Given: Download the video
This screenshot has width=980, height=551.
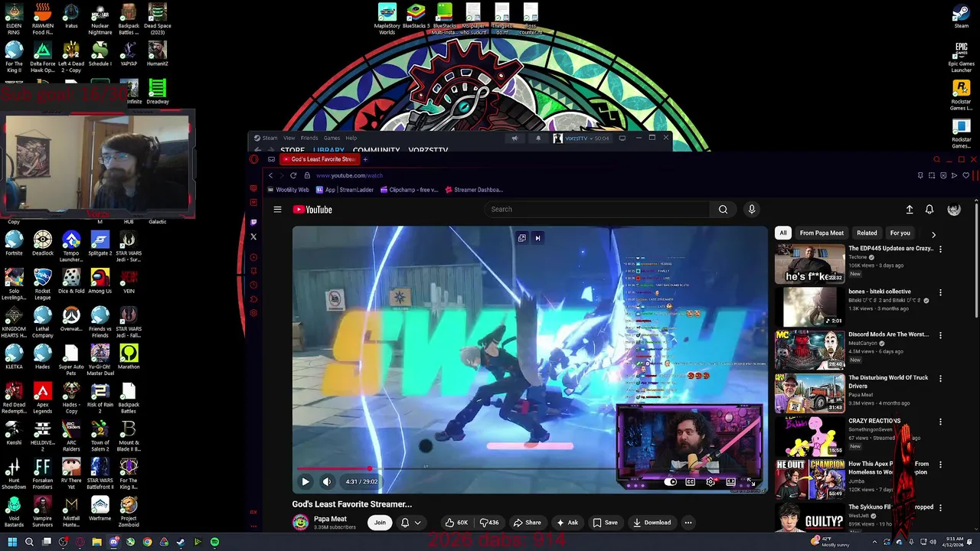Looking at the screenshot, I should point(652,523).
